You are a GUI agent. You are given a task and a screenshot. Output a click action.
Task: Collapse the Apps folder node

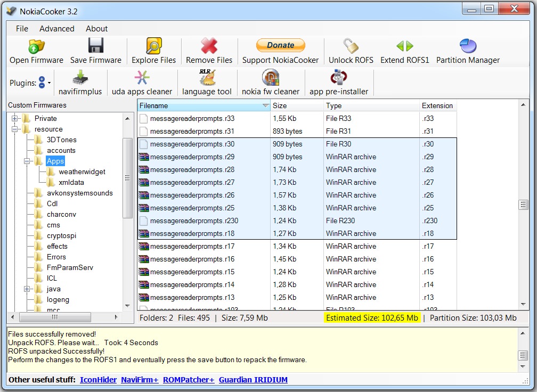coord(27,161)
